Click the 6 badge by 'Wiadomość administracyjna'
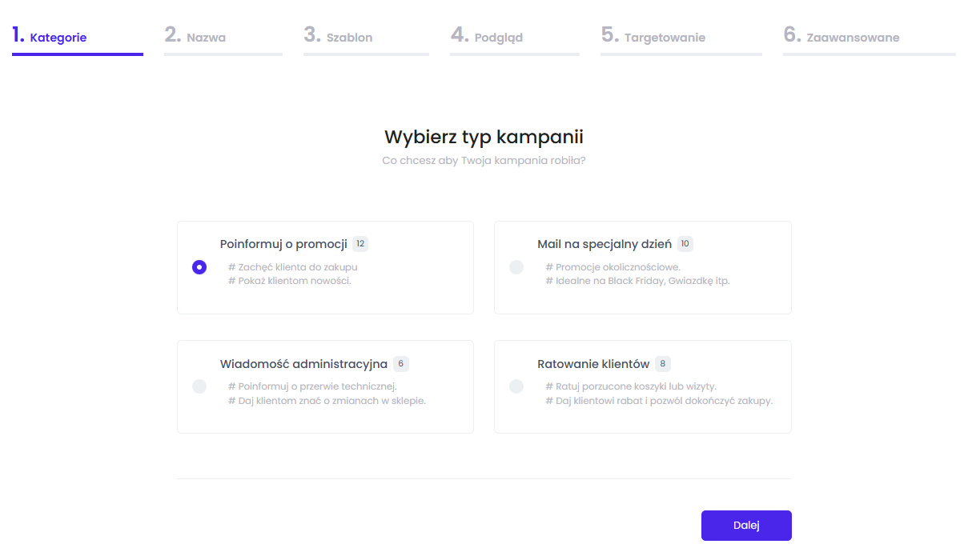Viewport: 968px width, 560px height. pos(401,364)
